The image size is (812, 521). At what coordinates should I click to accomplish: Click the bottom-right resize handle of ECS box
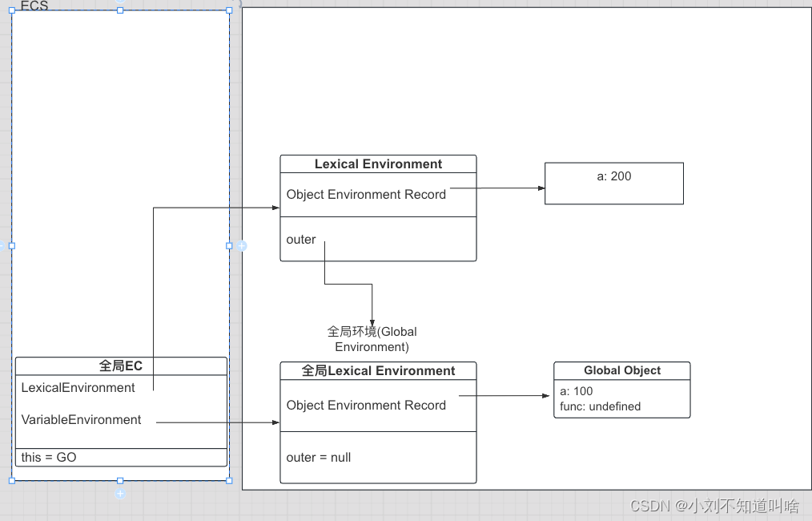pos(229,481)
